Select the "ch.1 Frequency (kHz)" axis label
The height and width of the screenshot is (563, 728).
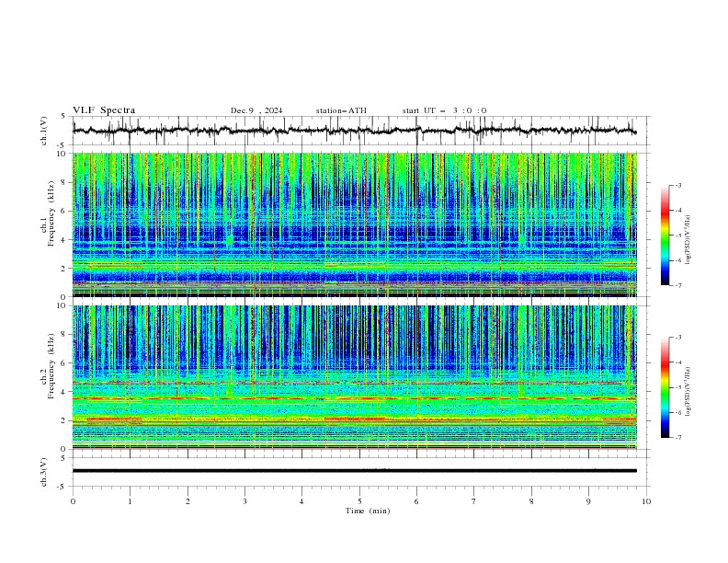[x=48, y=213]
